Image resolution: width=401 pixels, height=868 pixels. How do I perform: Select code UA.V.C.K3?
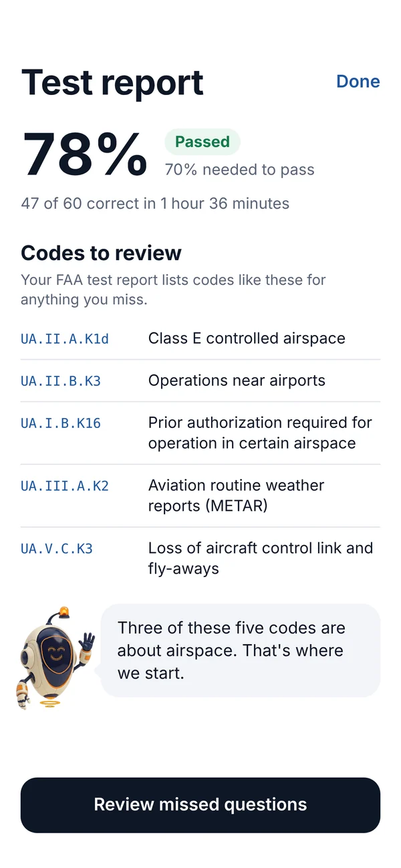click(x=57, y=549)
